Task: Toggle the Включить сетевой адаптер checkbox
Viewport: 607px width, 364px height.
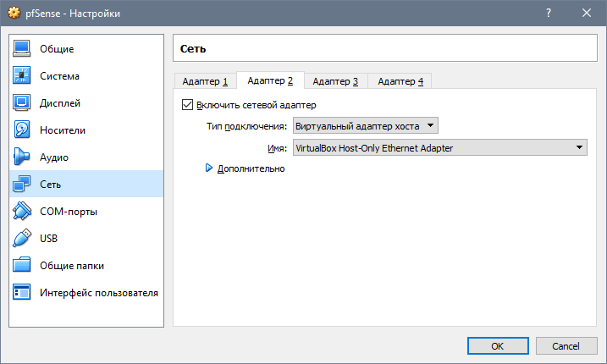Action: coord(188,106)
